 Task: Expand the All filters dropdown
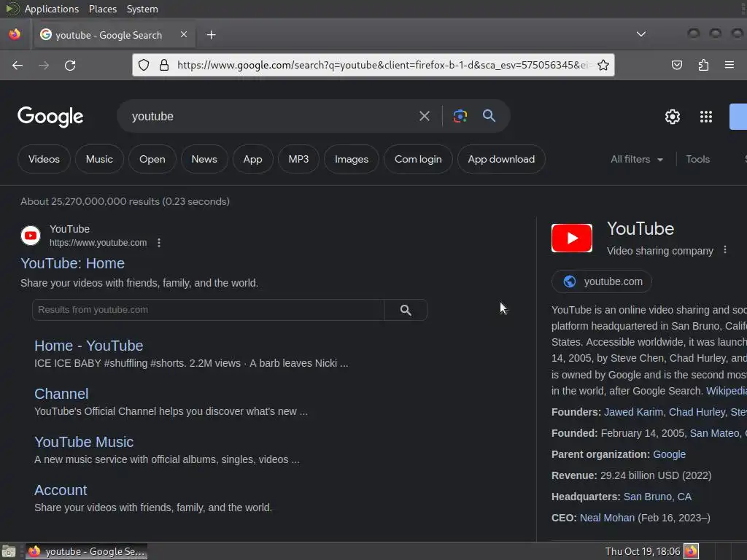point(636,160)
